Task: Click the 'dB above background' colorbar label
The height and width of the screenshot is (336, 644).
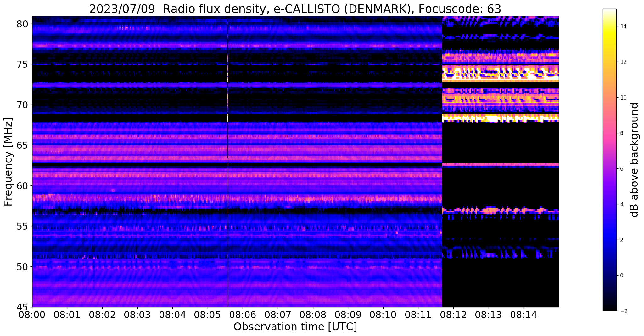Action: pos(635,160)
